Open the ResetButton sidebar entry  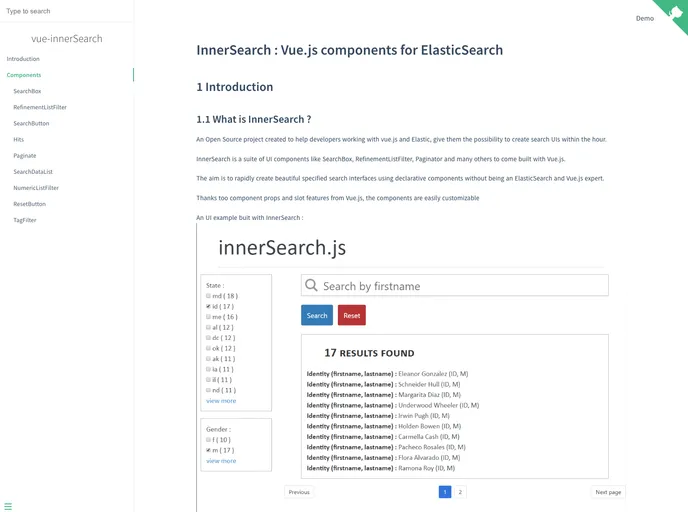29,204
